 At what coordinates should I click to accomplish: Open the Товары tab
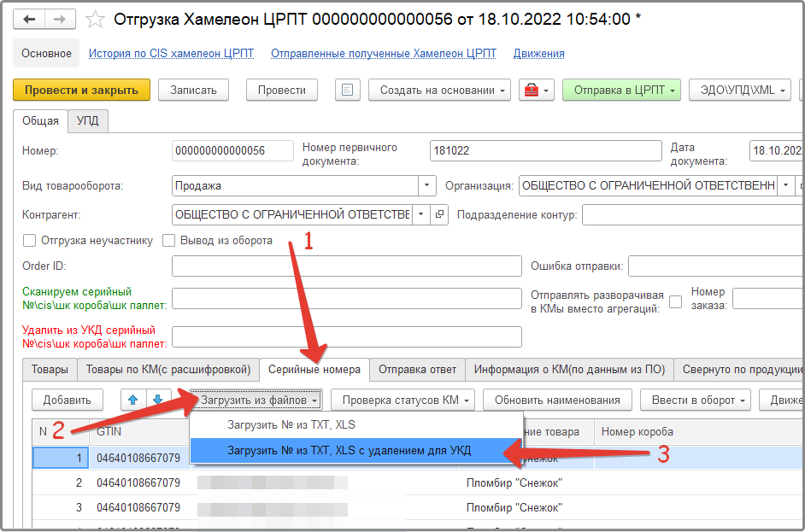[x=50, y=370]
